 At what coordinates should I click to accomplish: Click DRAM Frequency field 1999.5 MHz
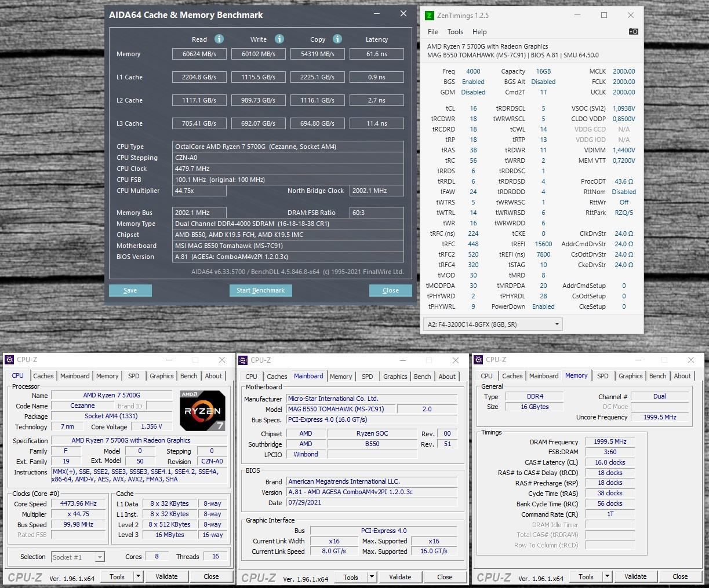tap(610, 441)
